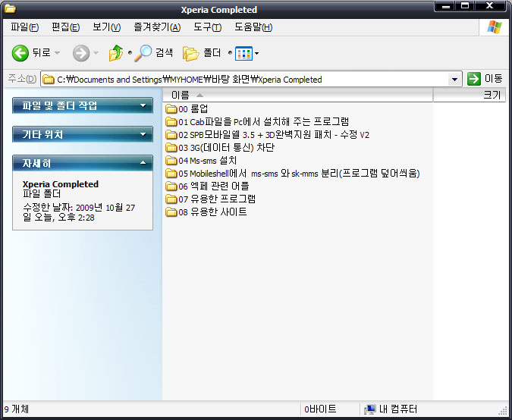Collapse the 자세히 details panel

click(x=143, y=163)
